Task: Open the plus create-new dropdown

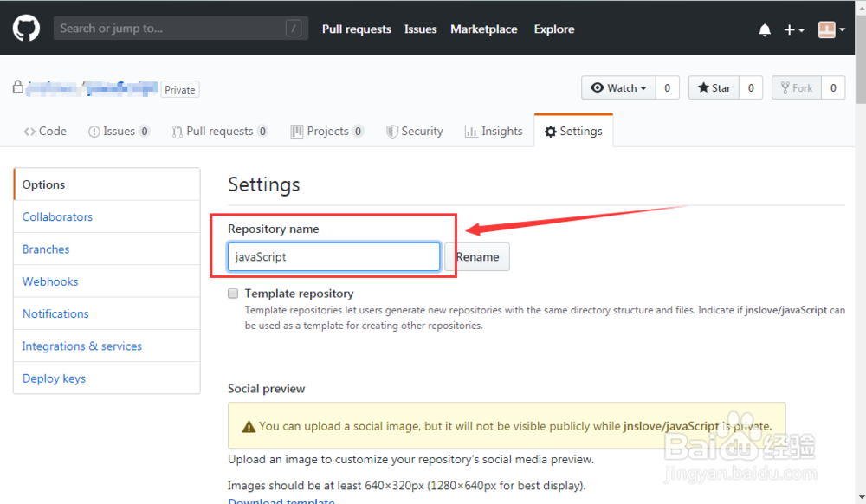Action: (794, 29)
